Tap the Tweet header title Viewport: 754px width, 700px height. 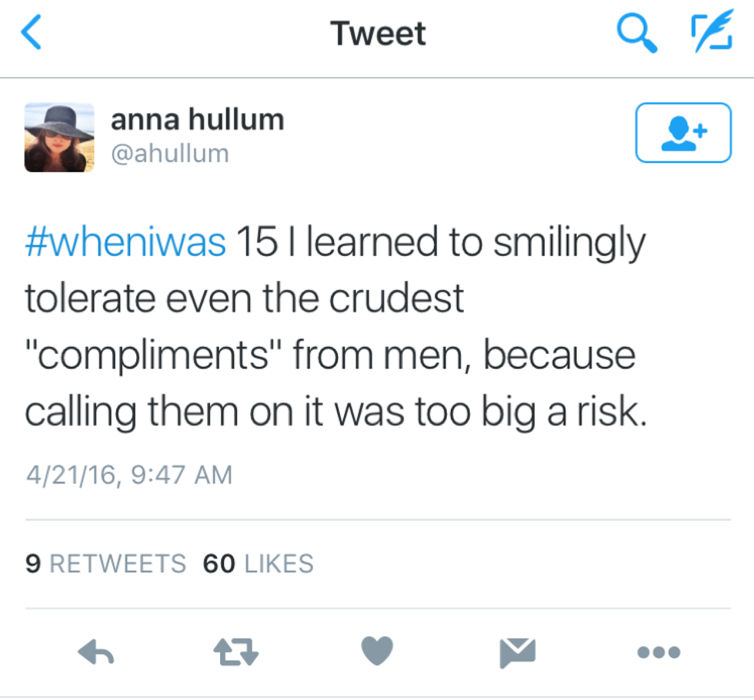pos(377,34)
